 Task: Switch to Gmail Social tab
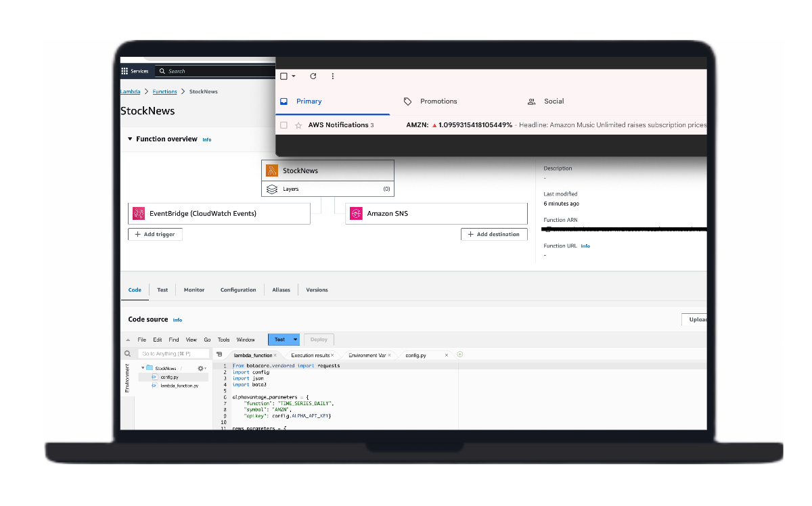(x=546, y=101)
